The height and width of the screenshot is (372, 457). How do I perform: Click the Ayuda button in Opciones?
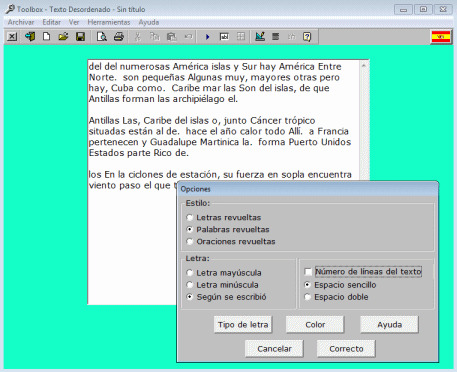(389, 325)
